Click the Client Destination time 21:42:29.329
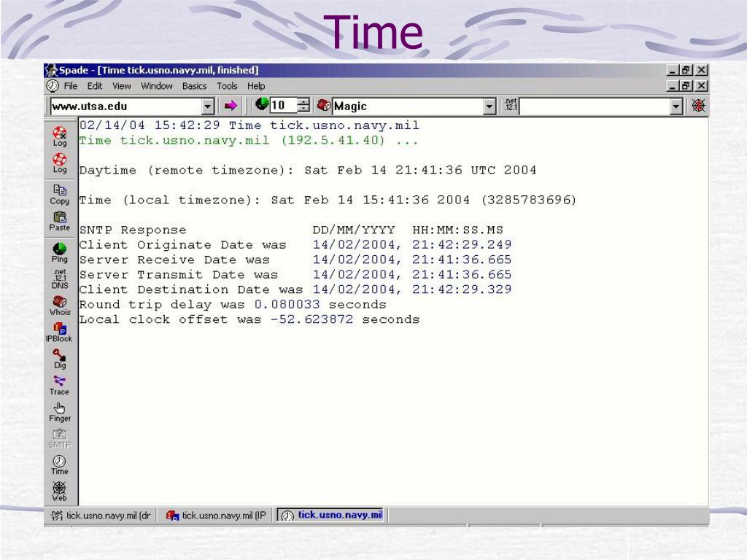The height and width of the screenshot is (560, 747). pos(462,289)
